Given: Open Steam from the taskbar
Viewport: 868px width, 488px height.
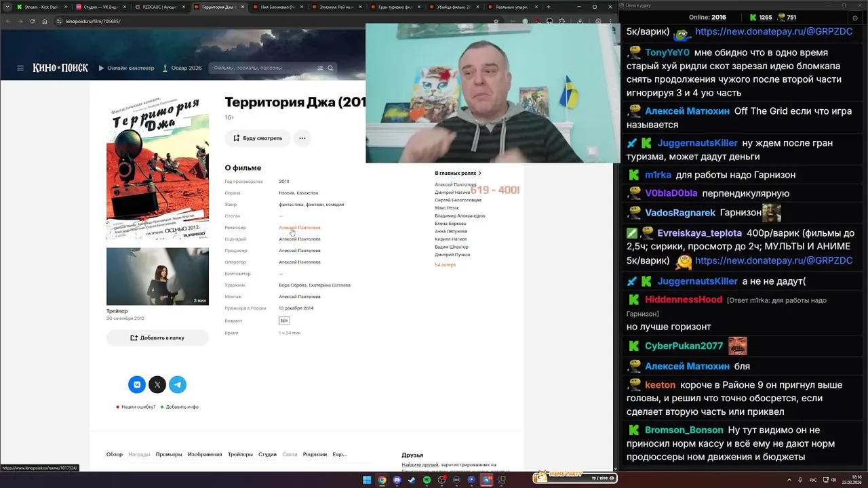Looking at the screenshot, I should (412, 480).
